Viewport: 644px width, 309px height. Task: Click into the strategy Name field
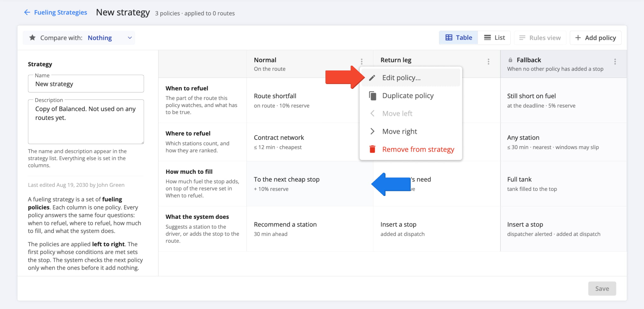(86, 84)
